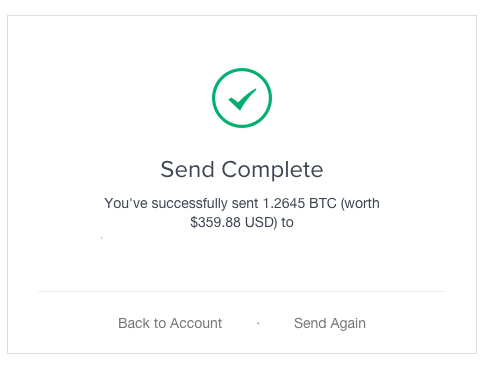Click the word "successfully" in the message
The image size is (489, 368).
(x=189, y=203)
